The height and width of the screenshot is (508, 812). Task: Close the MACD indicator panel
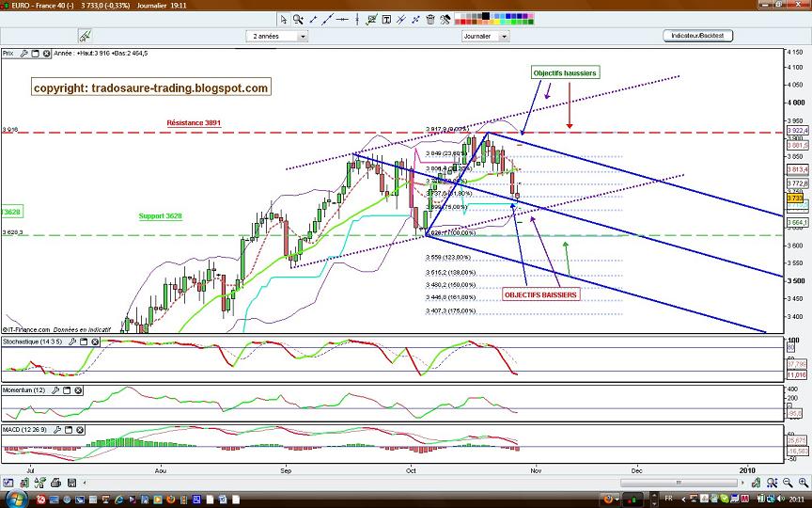80,430
